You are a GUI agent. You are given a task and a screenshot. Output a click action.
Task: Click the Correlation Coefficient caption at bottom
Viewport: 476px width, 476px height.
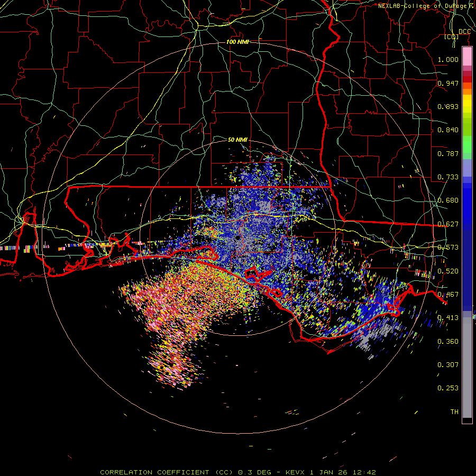click(237, 472)
